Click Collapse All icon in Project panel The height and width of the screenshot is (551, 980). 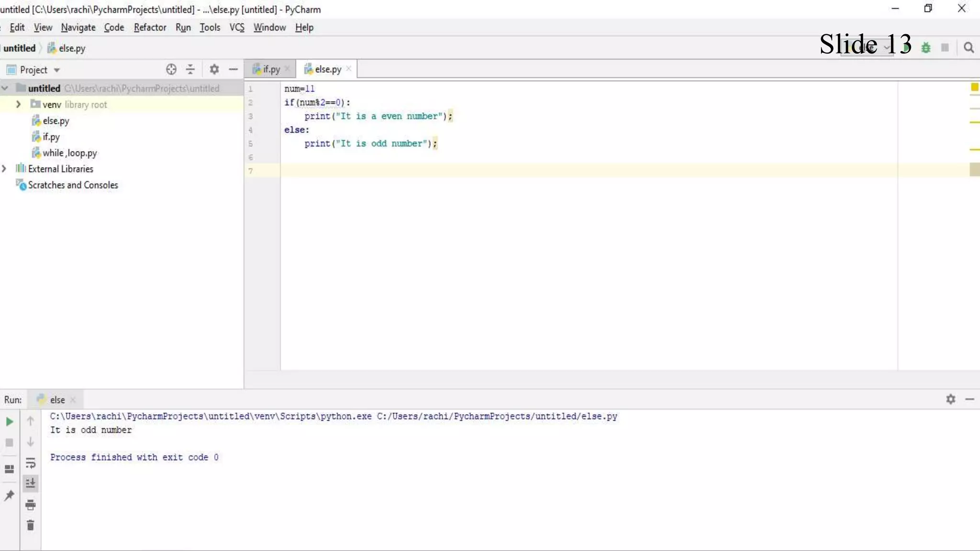click(190, 69)
